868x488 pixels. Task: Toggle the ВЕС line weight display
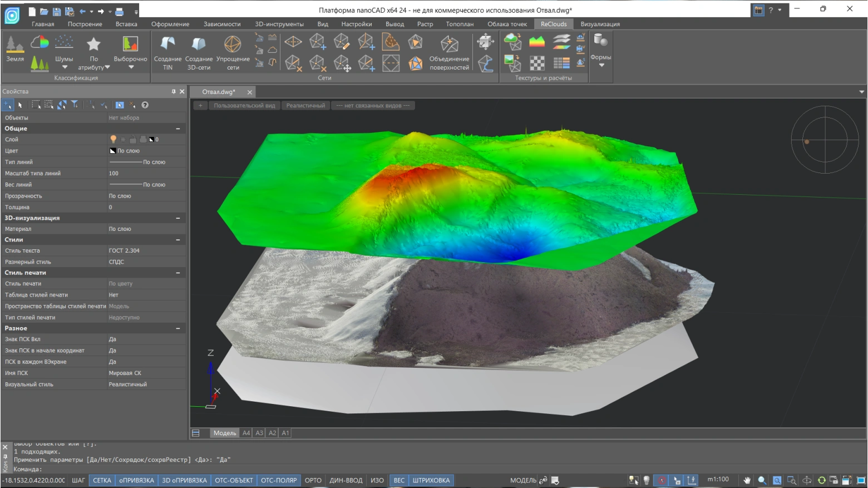pos(399,480)
